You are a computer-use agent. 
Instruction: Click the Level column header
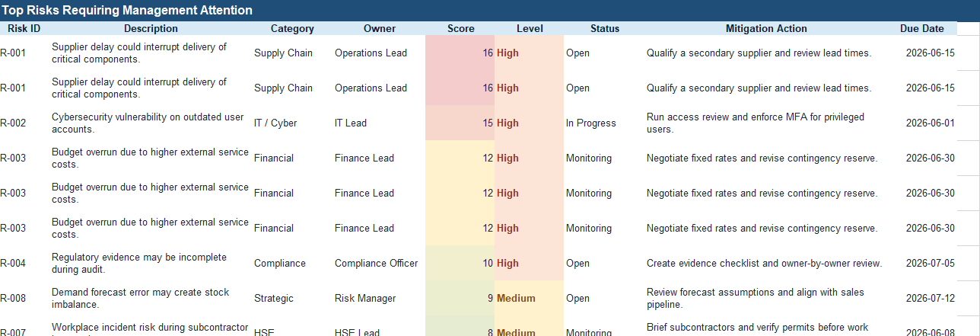tap(530, 28)
